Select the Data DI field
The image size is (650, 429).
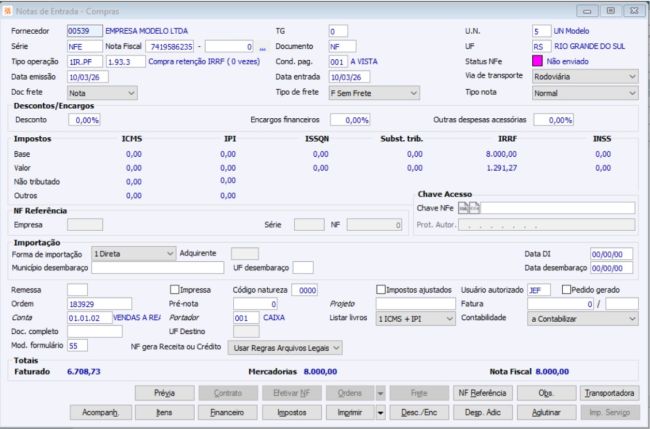611,254
